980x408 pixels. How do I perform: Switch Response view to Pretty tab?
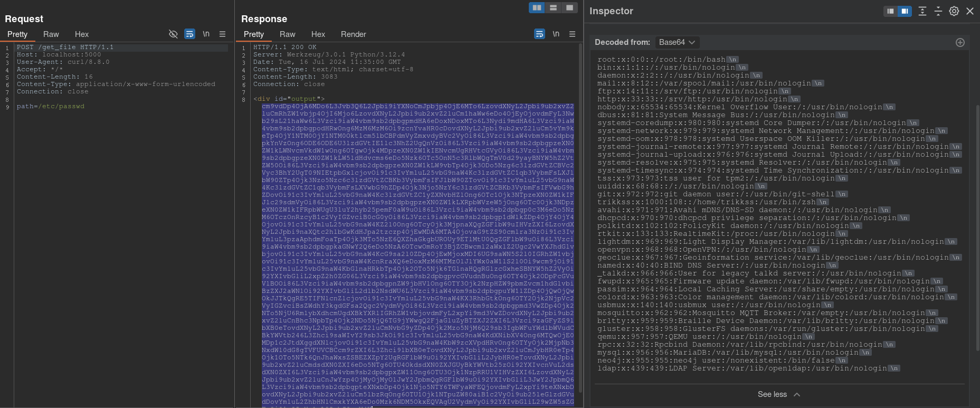point(254,34)
